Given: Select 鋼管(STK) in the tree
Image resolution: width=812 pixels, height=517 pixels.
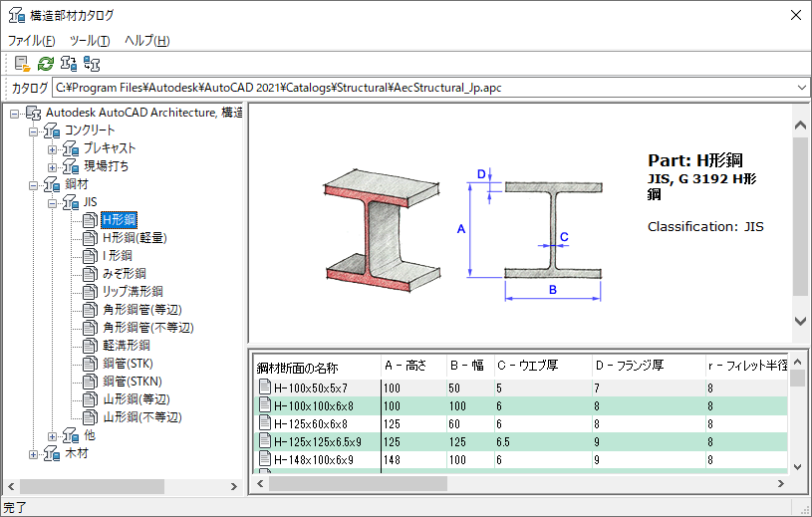Looking at the screenshot, I should (128, 364).
